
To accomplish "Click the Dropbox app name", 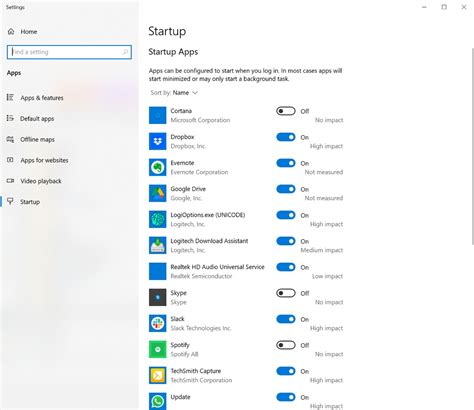I will [182, 137].
